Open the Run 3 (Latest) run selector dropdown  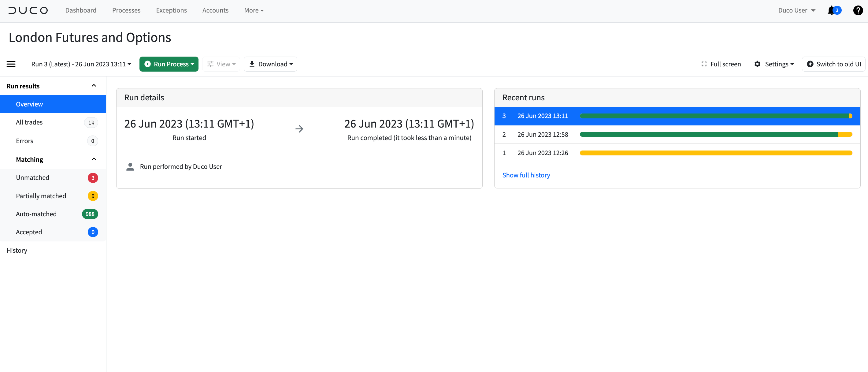pos(81,64)
